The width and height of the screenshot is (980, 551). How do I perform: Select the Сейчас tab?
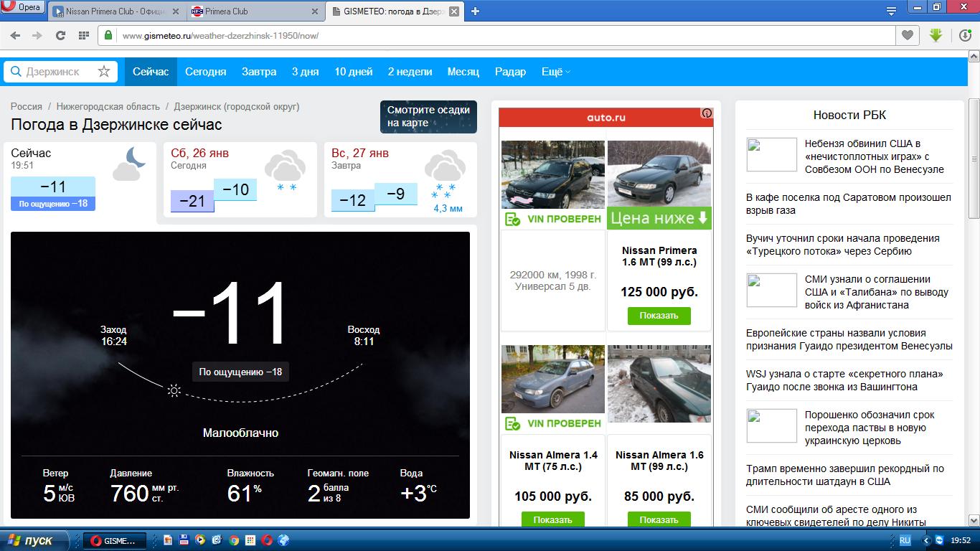point(151,72)
